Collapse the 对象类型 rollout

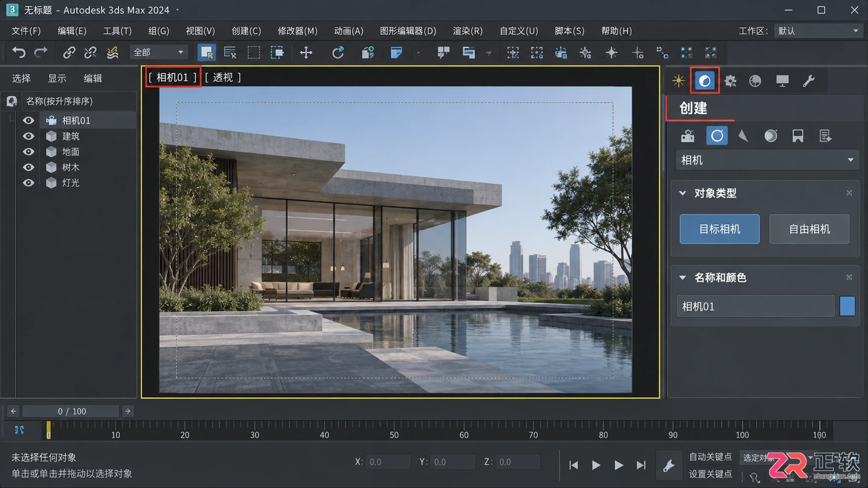click(682, 193)
